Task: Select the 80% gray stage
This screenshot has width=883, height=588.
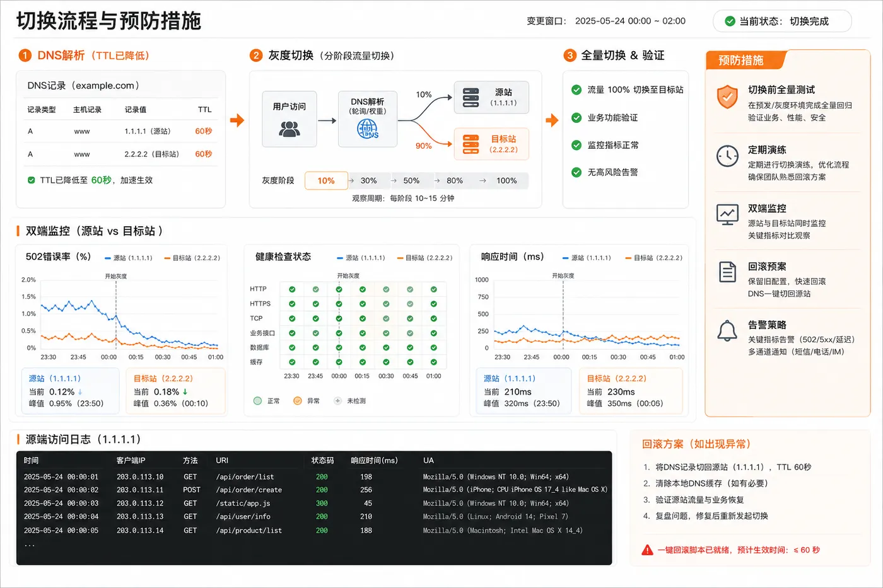Action: coord(455,181)
